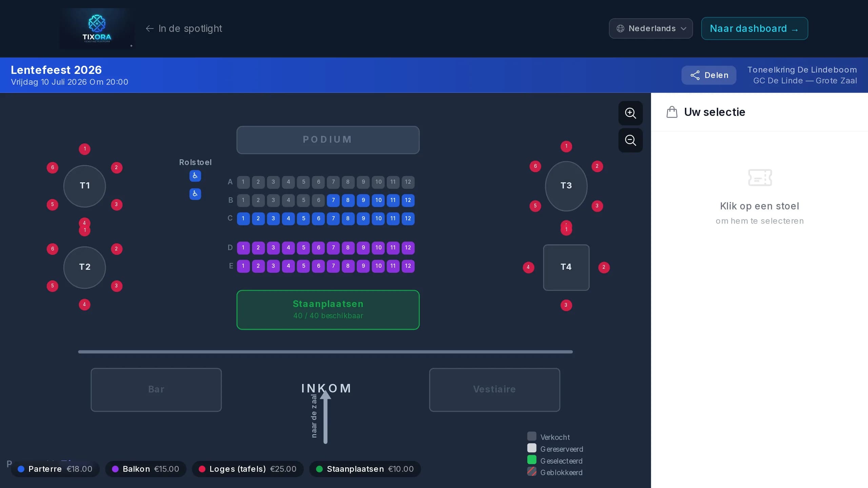This screenshot has width=868, height=488.
Task: Click the Tixora logo
Action: click(x=97, y=28)
